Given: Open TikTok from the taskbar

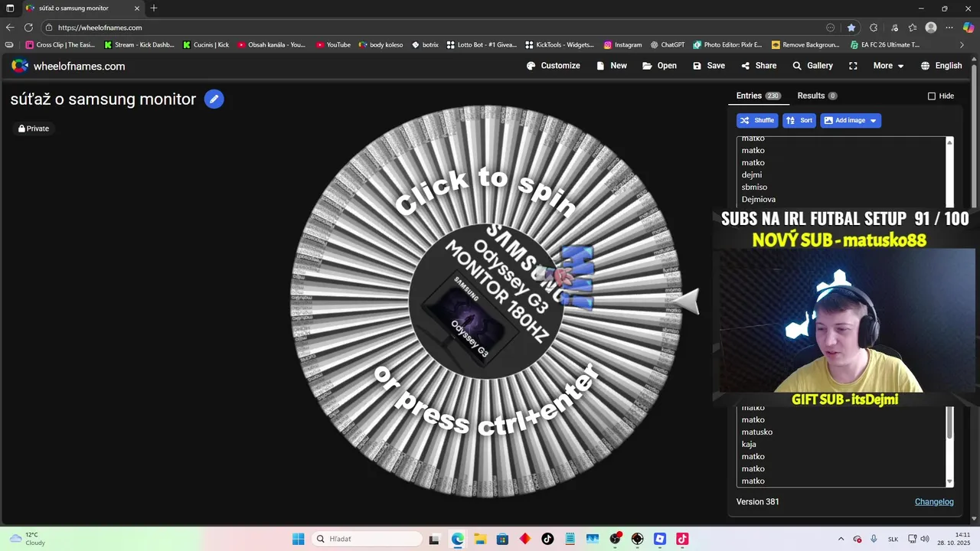Looking at the screenshot, I should pos(547,539).
